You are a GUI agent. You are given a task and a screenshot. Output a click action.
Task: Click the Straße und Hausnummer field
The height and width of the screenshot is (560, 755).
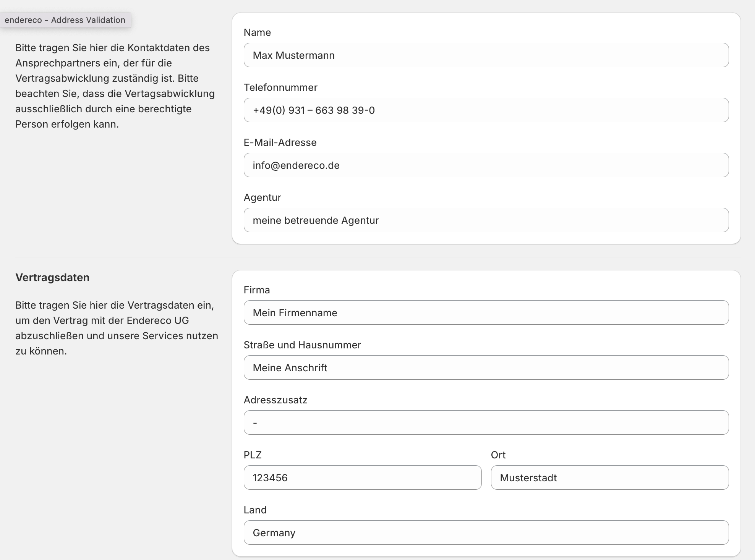(486, 367)
